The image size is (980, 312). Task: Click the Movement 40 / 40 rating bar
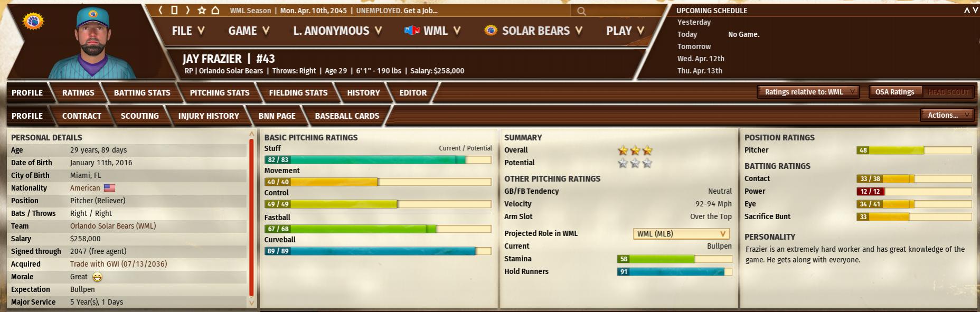(x=378, y=182)
